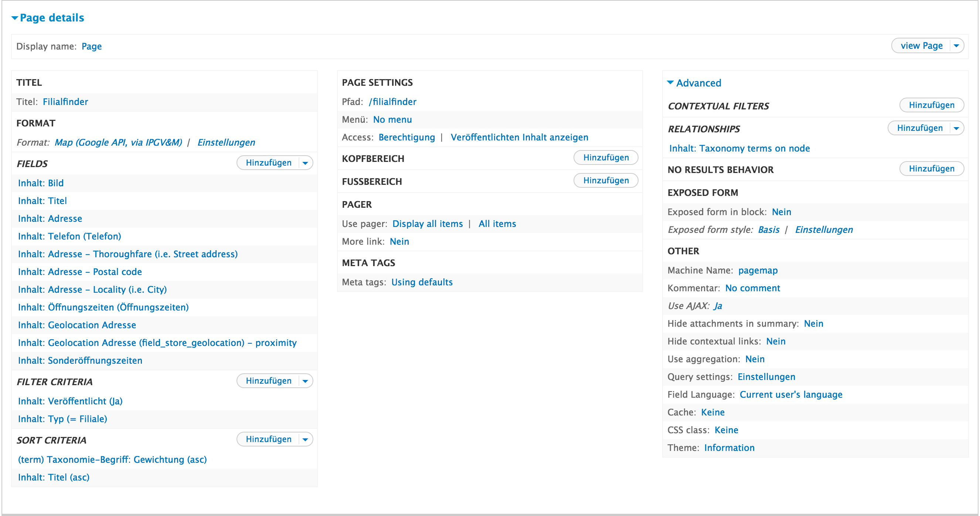The image size is (980, 516).
Task: Open relationship Inhalt: Taxonomy terms on node
Action: [739, 149]
